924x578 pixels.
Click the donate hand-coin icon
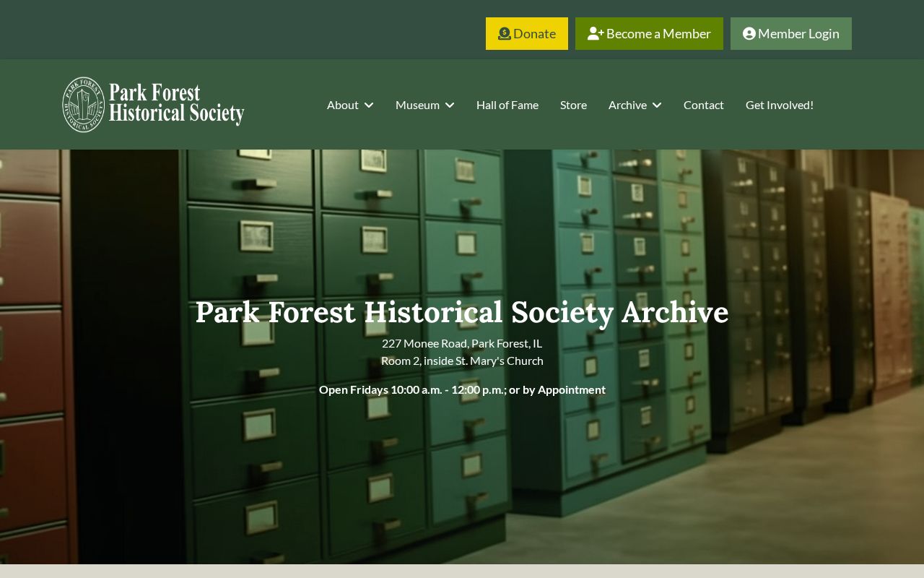click(x=505, y=34)
